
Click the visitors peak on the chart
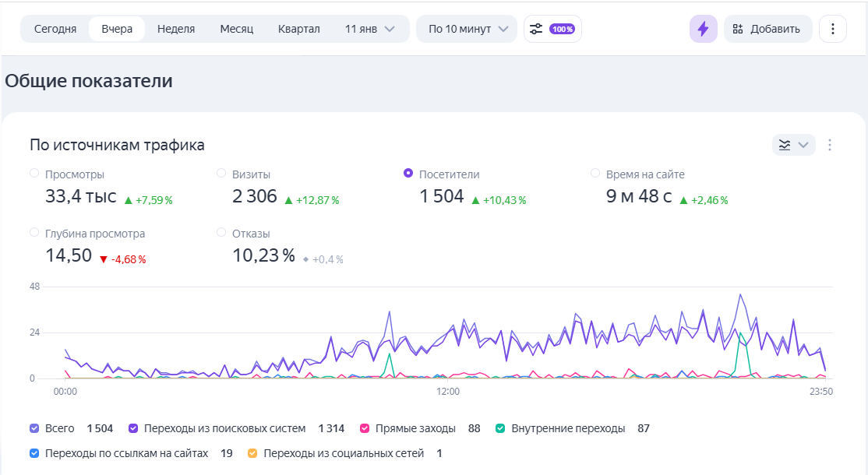739,295
